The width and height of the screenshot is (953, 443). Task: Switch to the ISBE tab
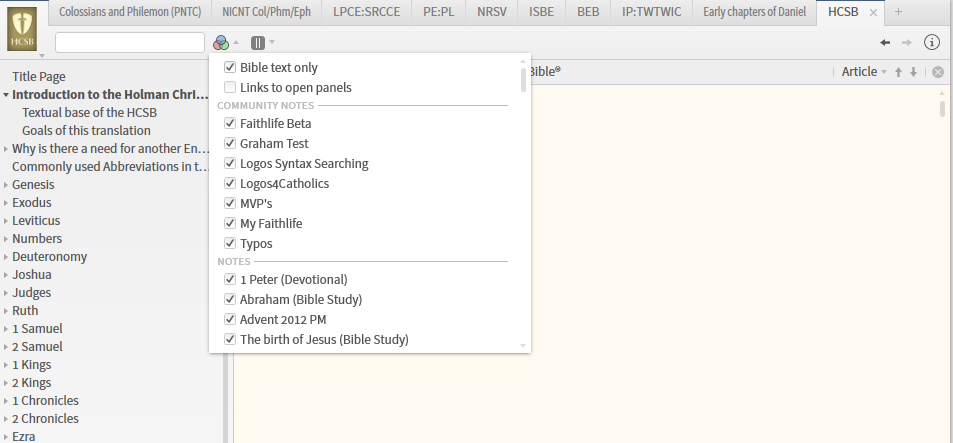tap(542, 12)
